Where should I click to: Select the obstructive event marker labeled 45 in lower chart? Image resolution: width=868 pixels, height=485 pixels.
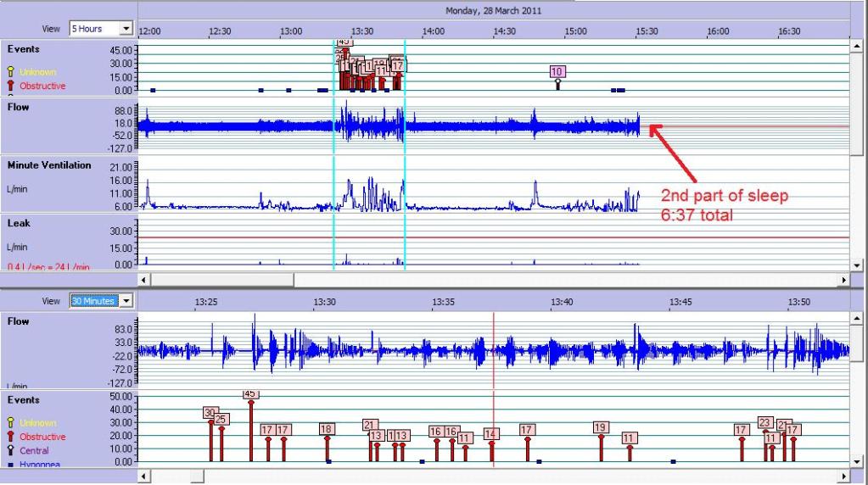[250, 394]
